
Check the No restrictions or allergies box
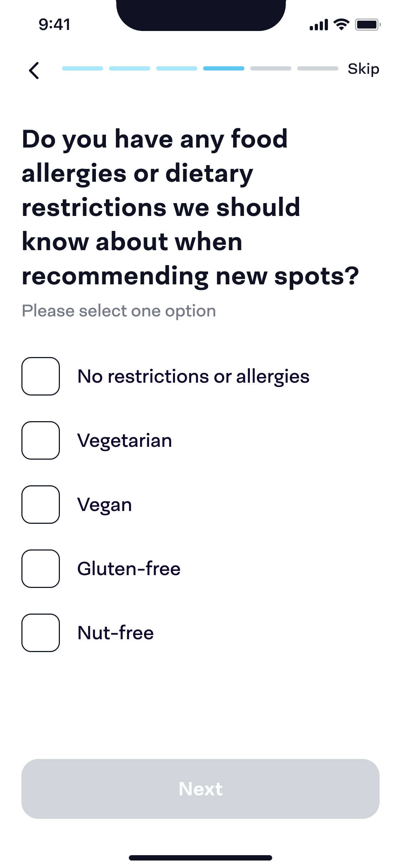tap(41, 376)
